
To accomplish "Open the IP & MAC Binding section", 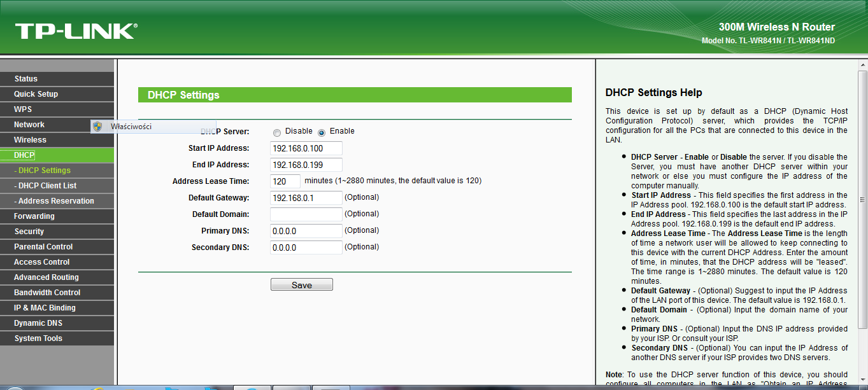I will point(45,308).
